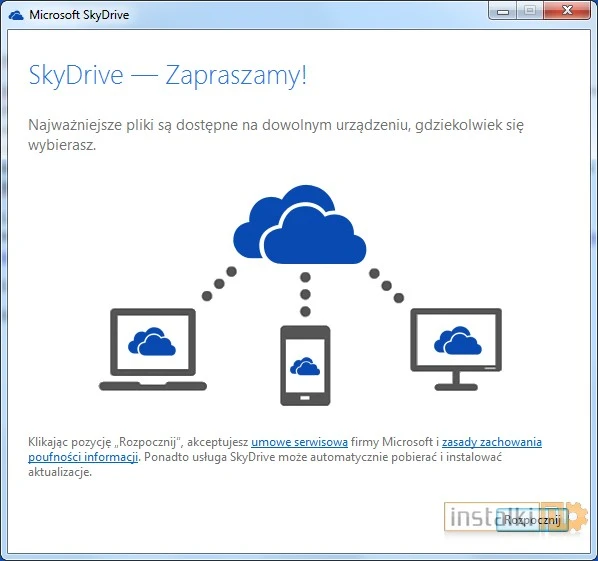This screenshot has height=561, width=598.
Task: Close the Microsoft SkyDrive window
Action: (567, 11)
